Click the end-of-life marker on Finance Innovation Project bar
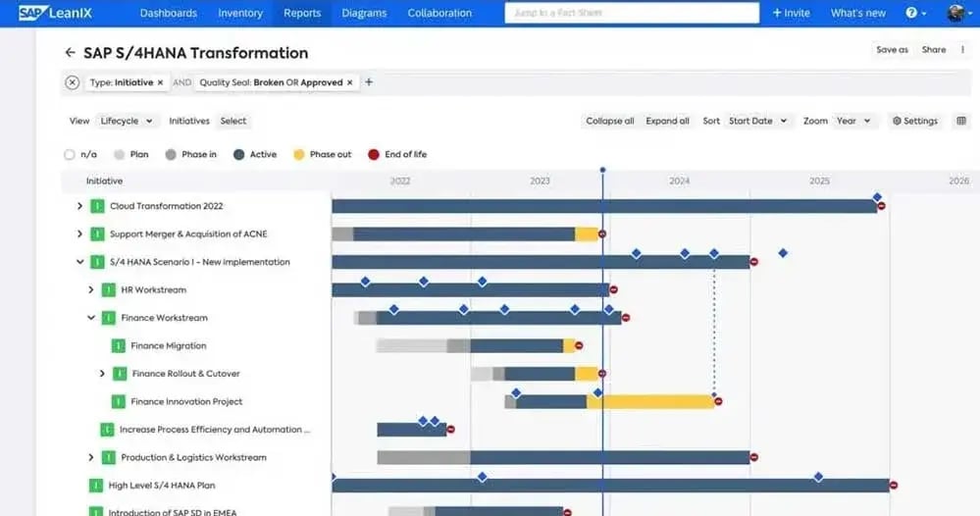The width and height of the screenshot is (980, 516). (x=718, y=401)
